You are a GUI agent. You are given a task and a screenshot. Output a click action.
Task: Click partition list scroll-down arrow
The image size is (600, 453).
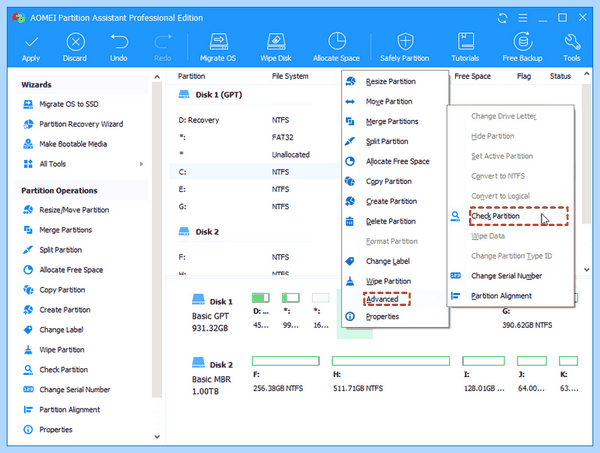tap(587, 270)
